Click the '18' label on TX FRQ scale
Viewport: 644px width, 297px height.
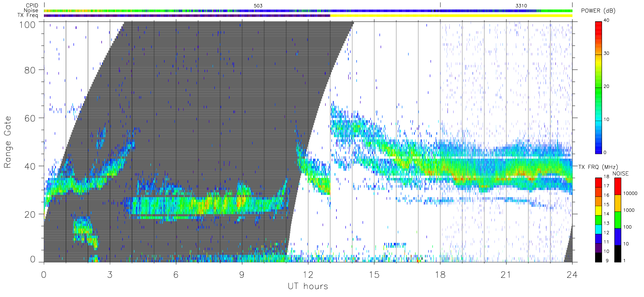606,176
